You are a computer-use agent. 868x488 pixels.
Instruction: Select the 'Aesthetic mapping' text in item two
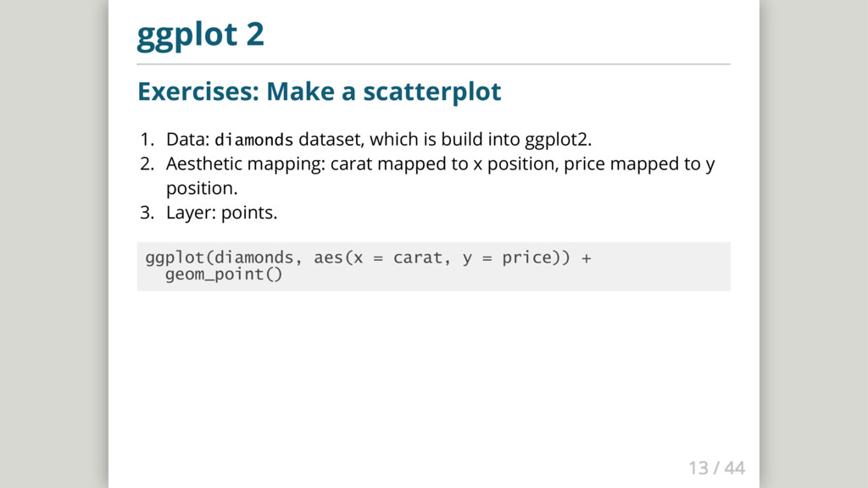click(x=245, y=164)
